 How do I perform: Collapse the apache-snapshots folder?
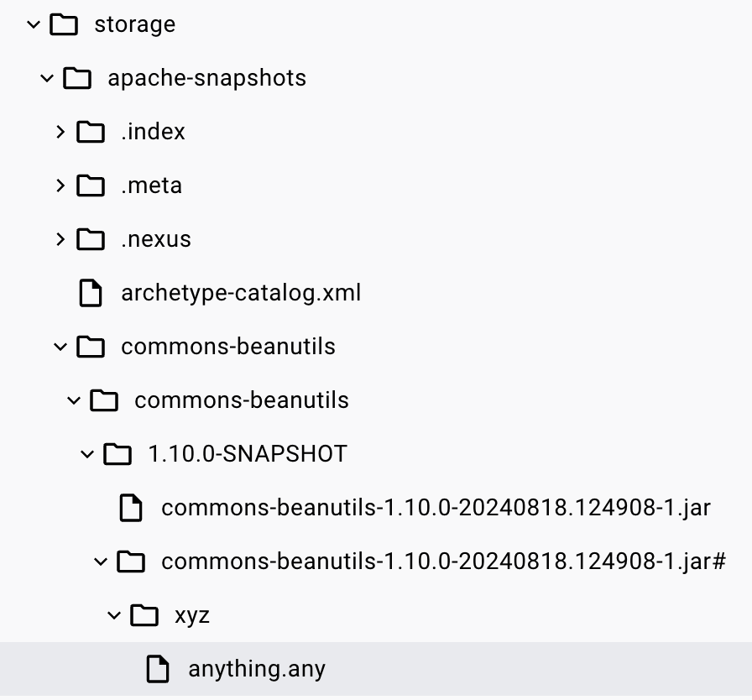click(47, 77)
